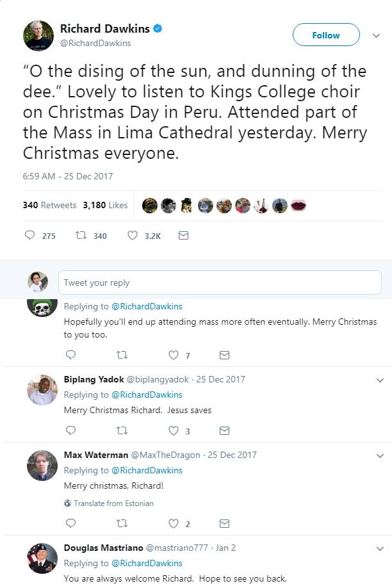Image resolution: width=392 pixels, height=588 pixels.
Task: Click in the Tweet your reply field
Action: coord(219,282)
